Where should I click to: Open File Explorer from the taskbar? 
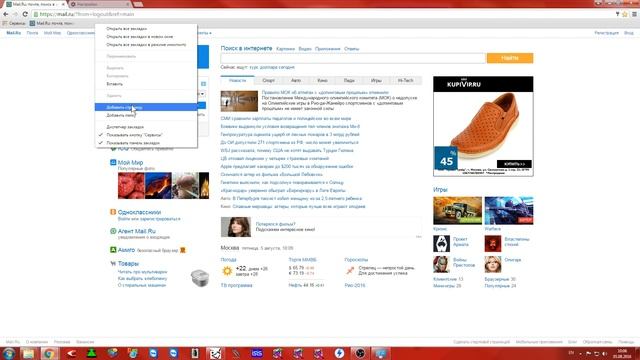coord(28,353)
